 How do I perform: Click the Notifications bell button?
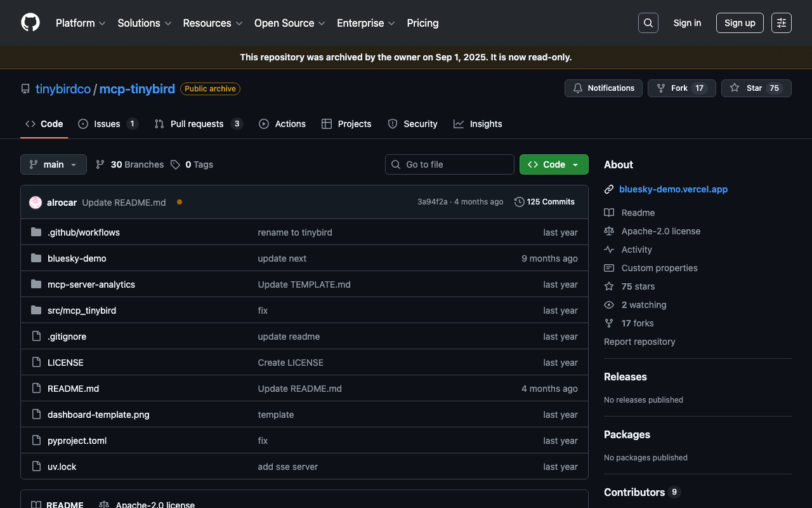tap(603, 88)
